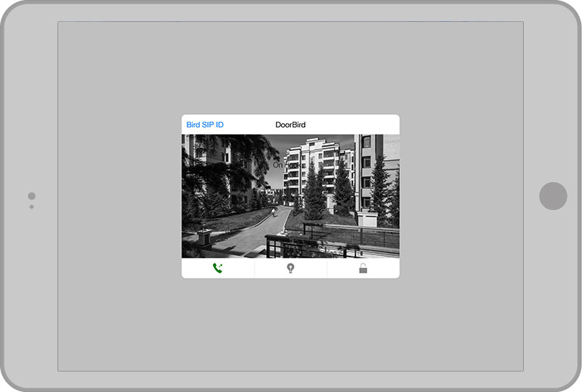Tap the small sensor dot below camera lens
Image resolution: width=582 pixels, height=392 pixels.
[x=31, y=206]
